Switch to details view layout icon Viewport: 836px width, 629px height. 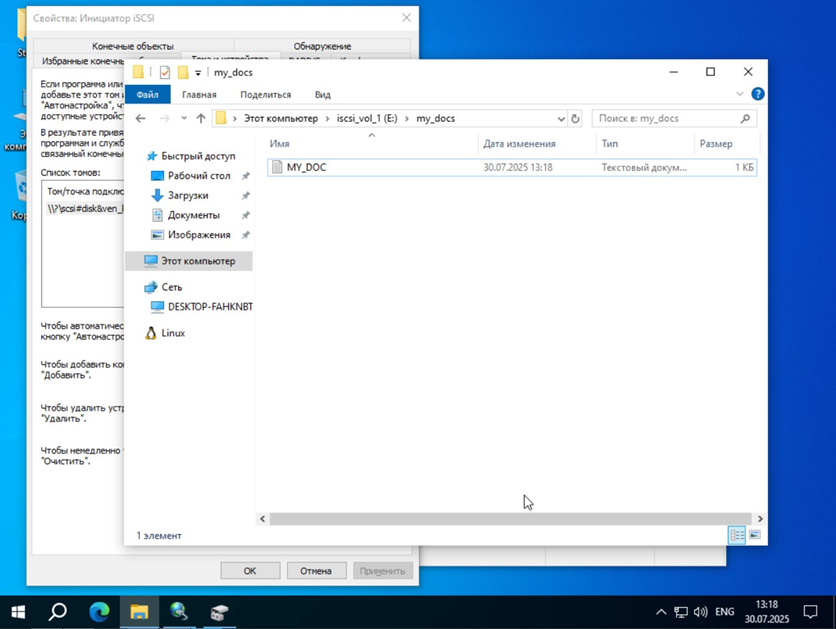(x=737, y=535)
